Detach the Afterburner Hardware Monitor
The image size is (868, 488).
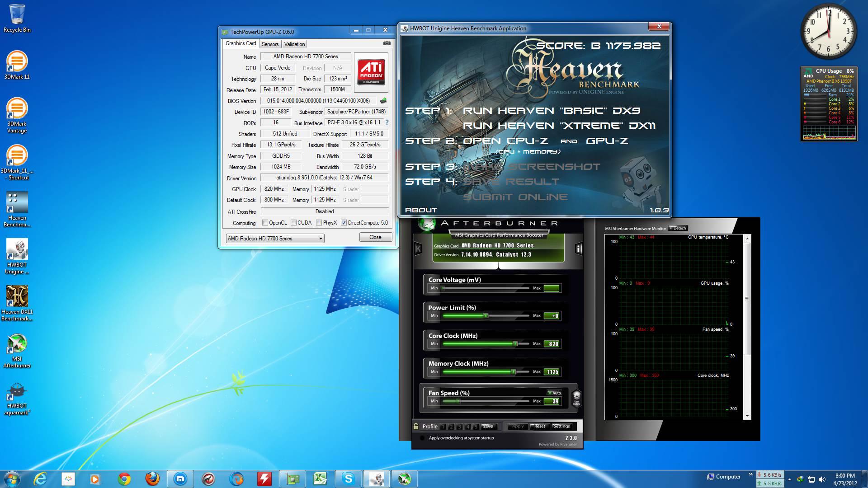point(678,228)
